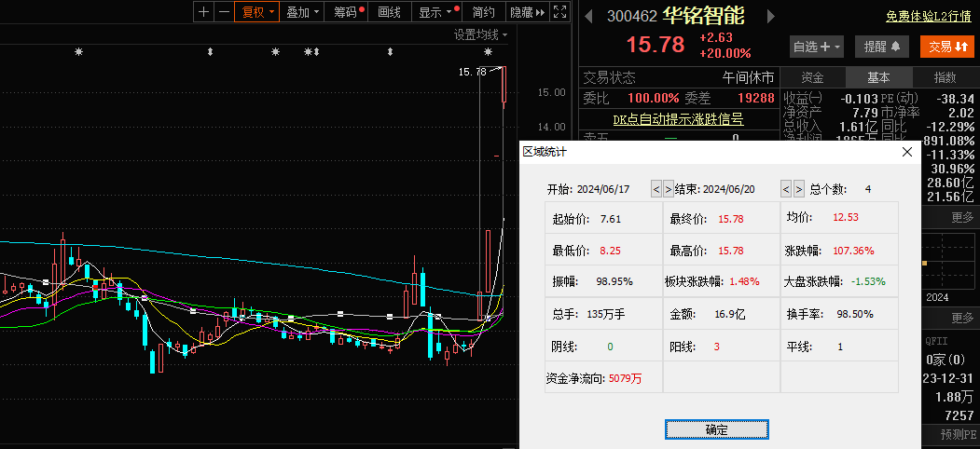Open the 自选 + watchlist dropdown

point(817,47)
